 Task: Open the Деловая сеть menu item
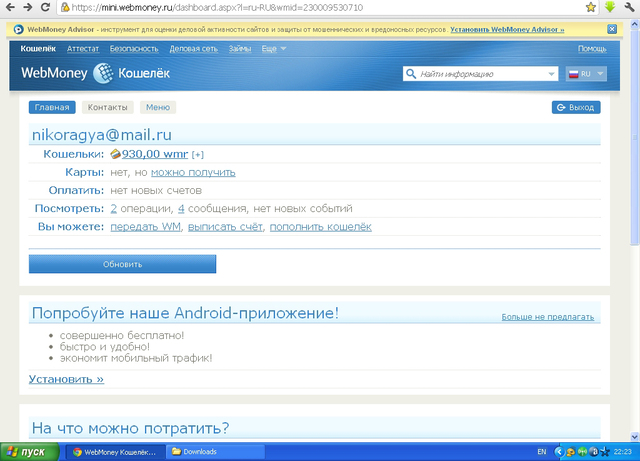[x=193, y=49]
